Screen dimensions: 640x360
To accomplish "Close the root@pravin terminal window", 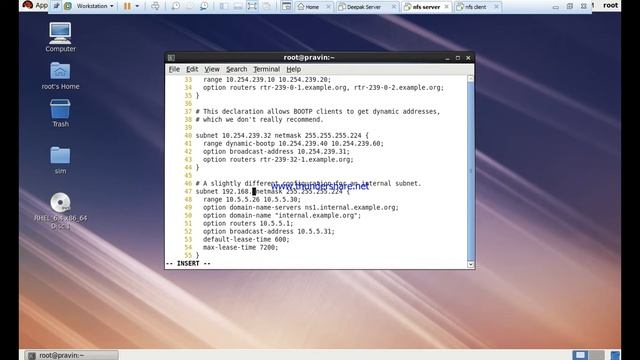I will tap(468, 58).
